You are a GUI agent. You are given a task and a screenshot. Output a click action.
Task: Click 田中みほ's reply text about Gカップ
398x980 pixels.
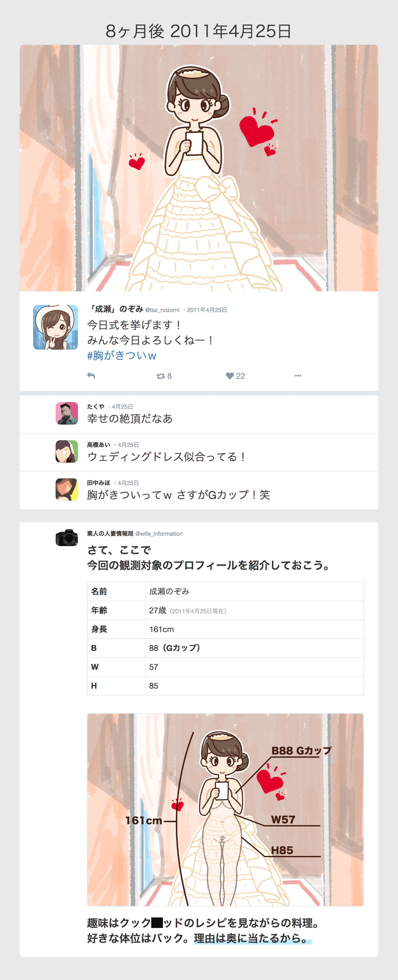click(178, 495)
